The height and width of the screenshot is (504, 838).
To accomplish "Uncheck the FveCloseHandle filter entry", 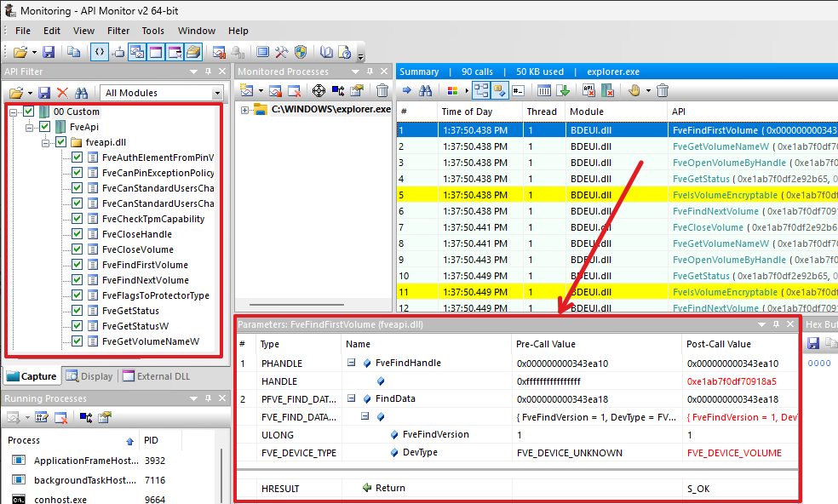I will click(76, 234).
